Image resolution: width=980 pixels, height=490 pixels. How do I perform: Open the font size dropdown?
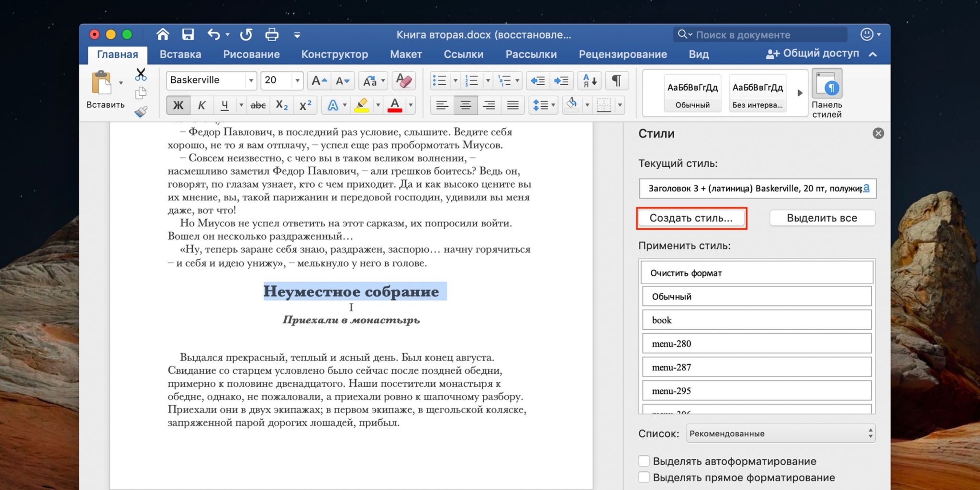[297, 80]
